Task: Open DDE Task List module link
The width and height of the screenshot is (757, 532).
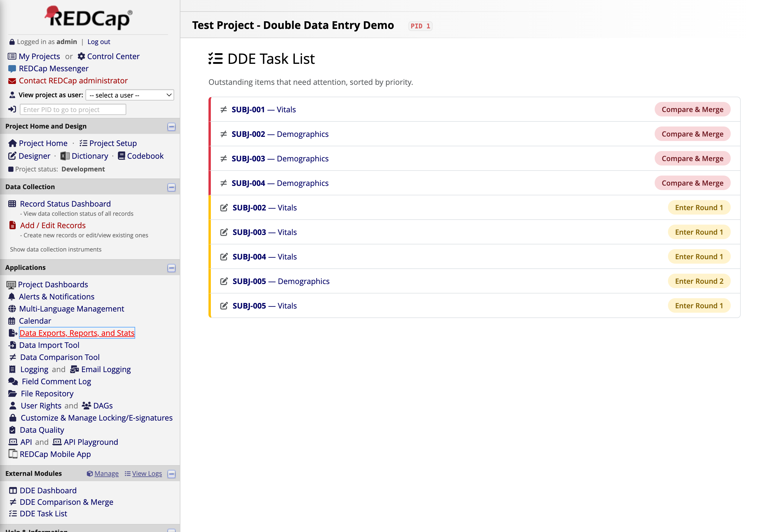Action: 43,514
